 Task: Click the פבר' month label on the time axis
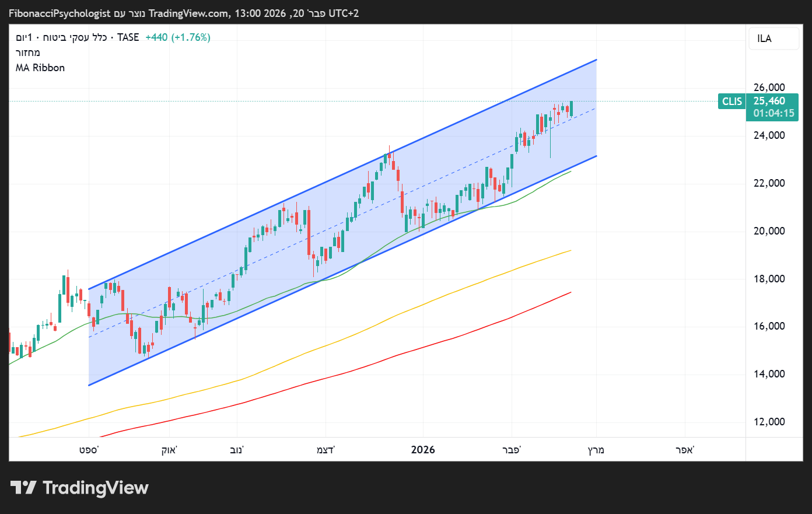(x=512, y=450)
